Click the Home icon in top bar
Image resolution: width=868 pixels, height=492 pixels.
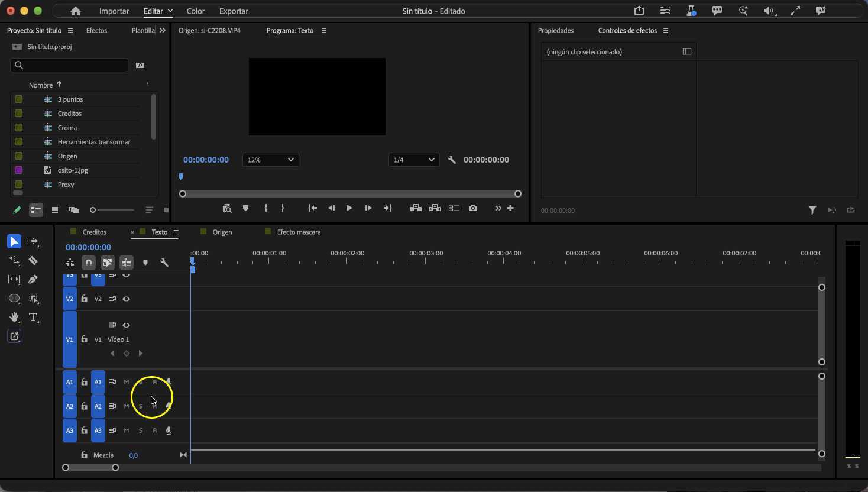click(x=75, y=11)
